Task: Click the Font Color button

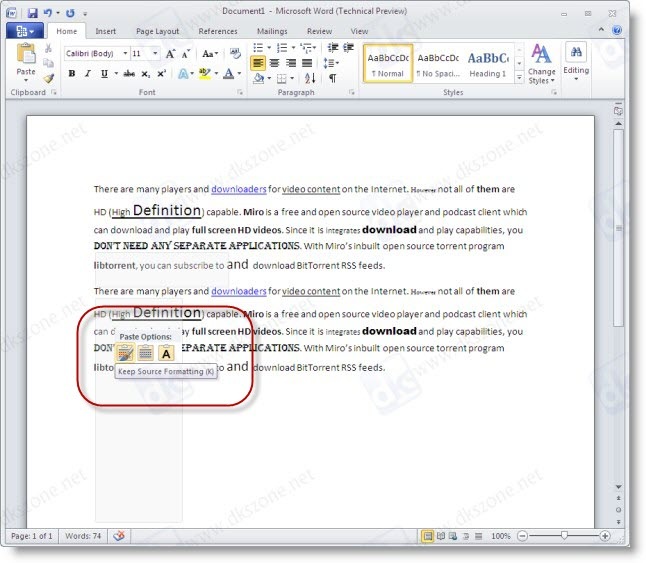Action: [229, 74]
